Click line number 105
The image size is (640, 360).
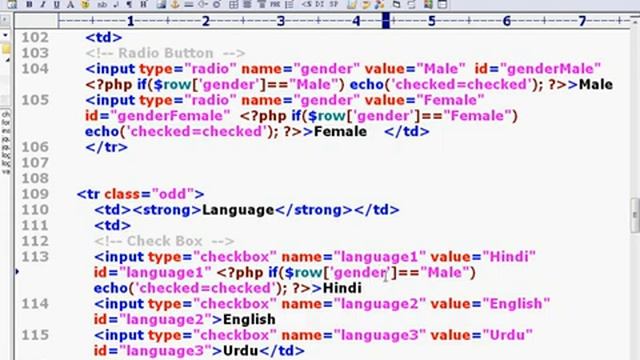tap(35, 100)
